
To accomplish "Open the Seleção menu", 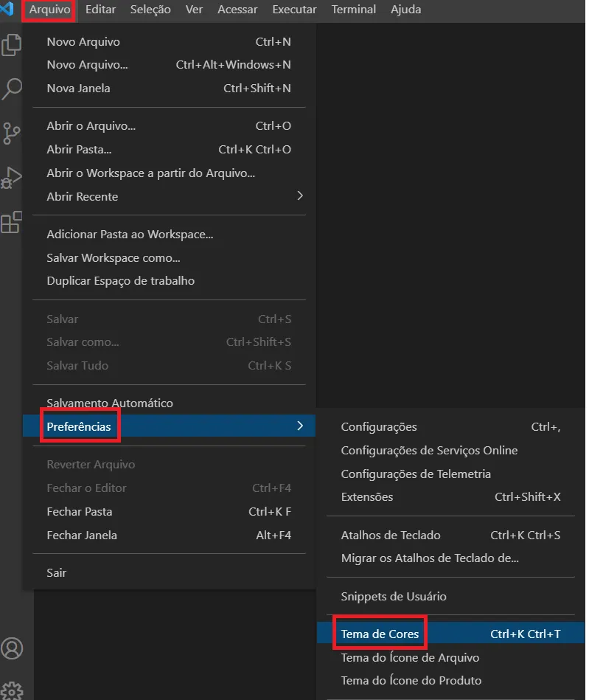I will [150, 10].
